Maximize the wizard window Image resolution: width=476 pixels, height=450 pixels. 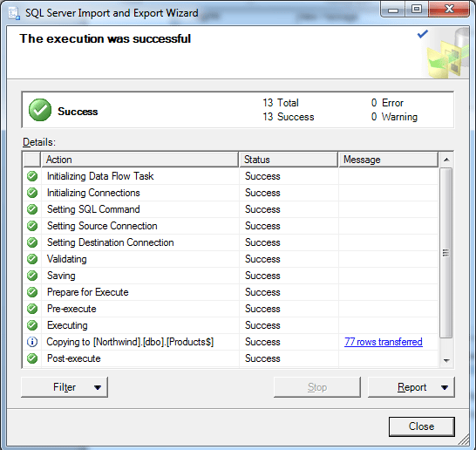[x=417, y=10]
